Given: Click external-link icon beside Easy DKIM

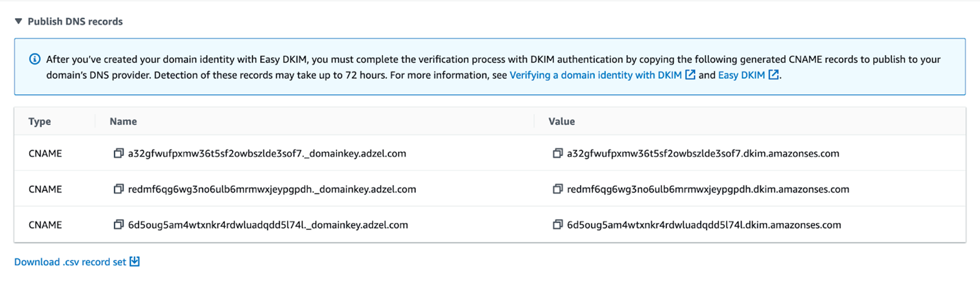Looking at the screenshot, I should click(773, 75).
